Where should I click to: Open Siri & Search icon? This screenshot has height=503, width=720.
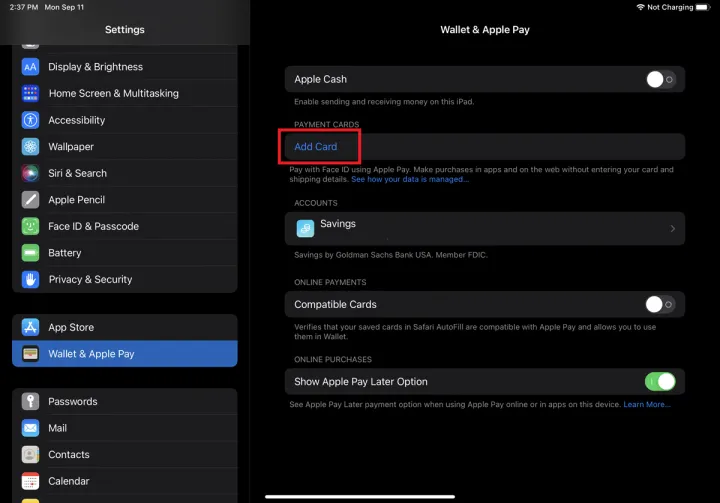(x=30, y=173)
